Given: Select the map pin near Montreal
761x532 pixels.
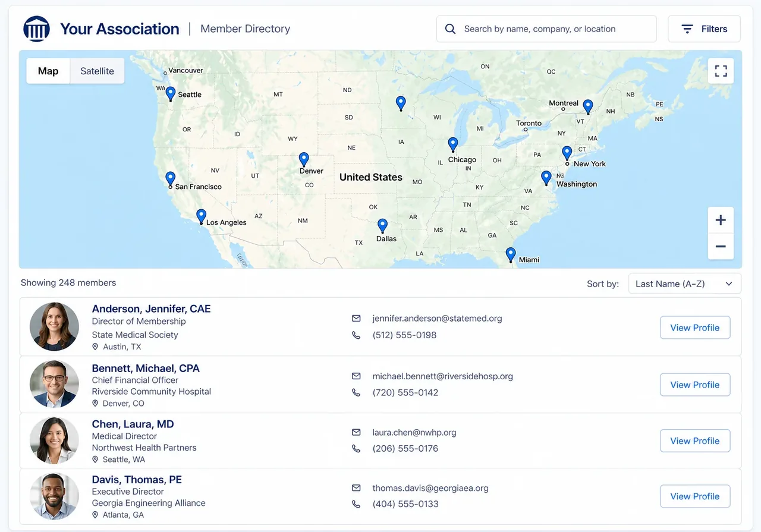Looking at the screenshot, I should [588, 107].
